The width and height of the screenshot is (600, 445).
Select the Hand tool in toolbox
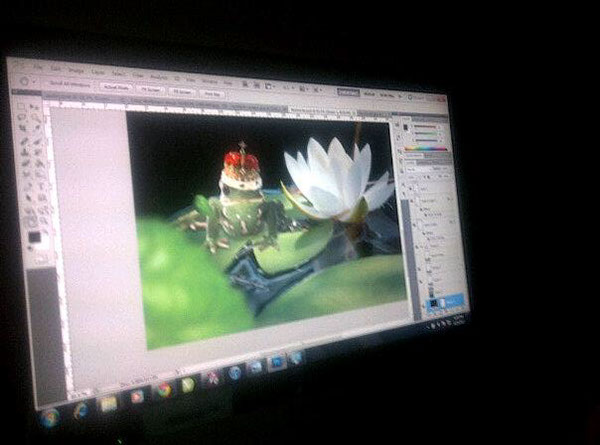(x=31, y=221)
